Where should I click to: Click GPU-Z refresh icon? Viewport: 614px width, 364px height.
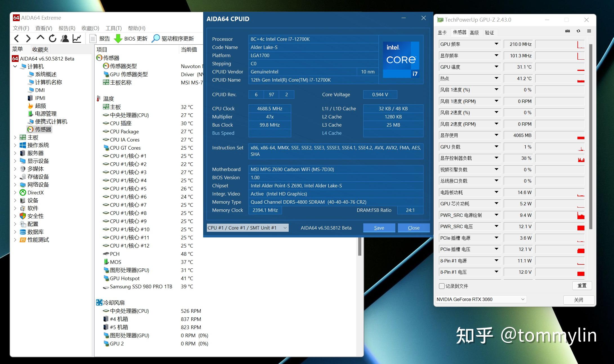pos(578,31)
